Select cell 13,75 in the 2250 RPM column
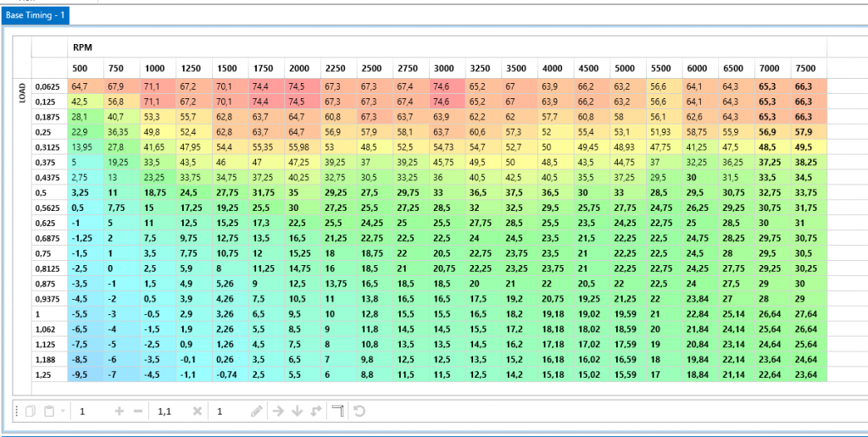Viewport: 868px width, 437px height. click(x=338, y=285)
